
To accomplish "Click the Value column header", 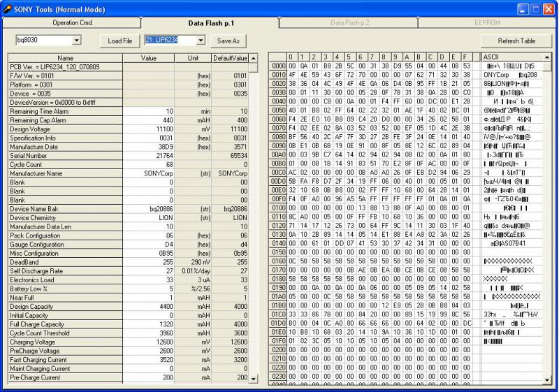I will pyautogui.click(x=149, y=58).
